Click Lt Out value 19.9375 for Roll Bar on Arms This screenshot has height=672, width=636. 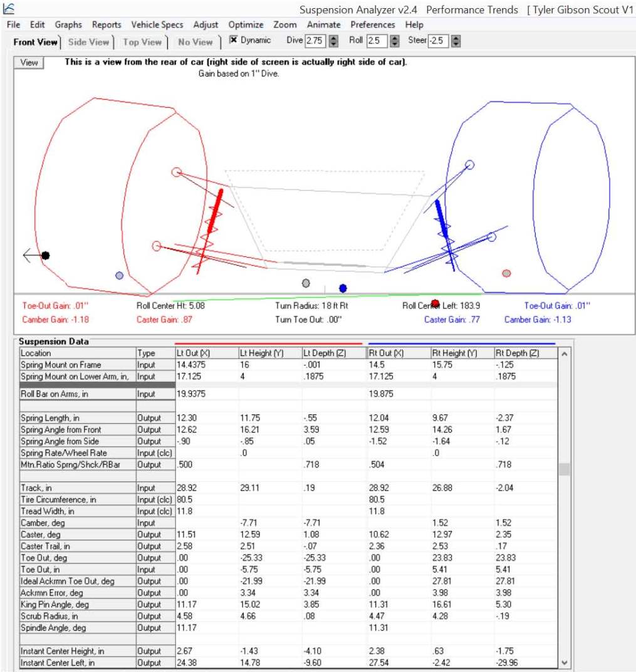click(x=206, y=394)
